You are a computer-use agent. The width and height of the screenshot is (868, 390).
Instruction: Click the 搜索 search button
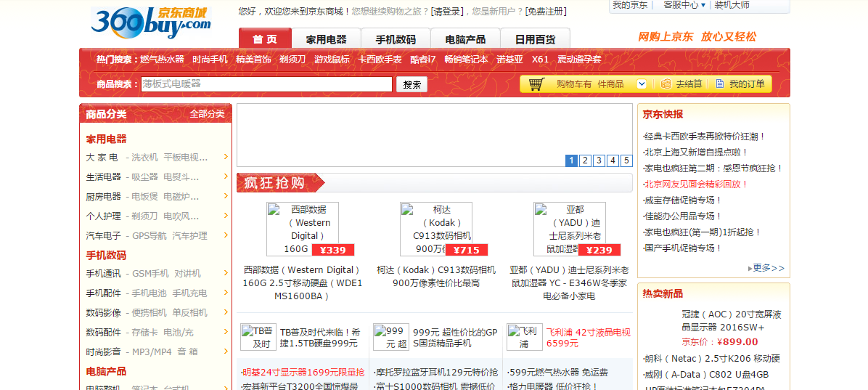pos(412,84)
